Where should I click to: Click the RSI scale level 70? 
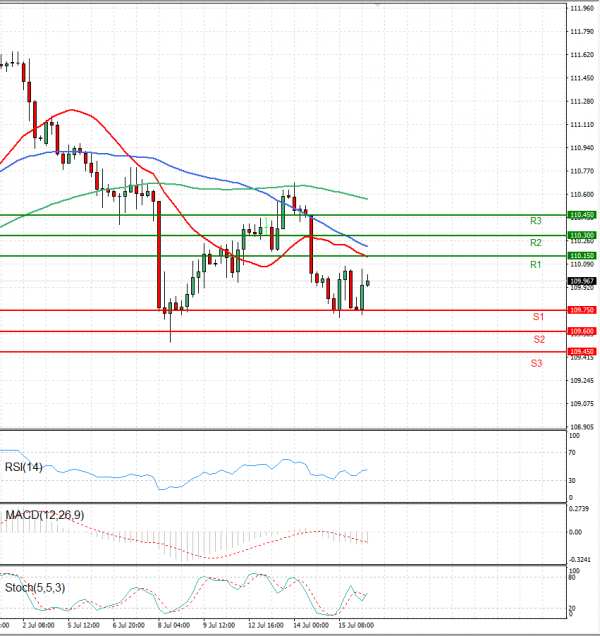click(x=572, y=453)
